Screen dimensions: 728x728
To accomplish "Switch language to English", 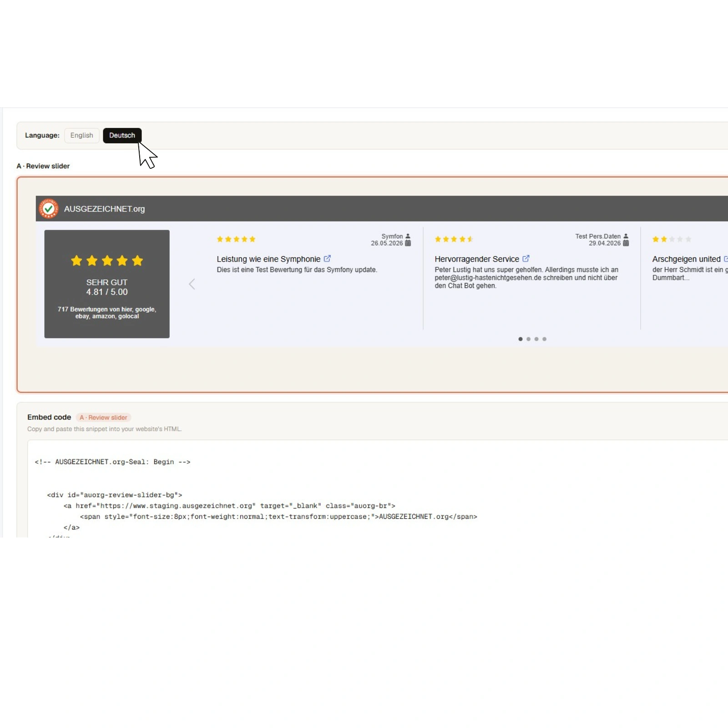I will pos(82,136).
